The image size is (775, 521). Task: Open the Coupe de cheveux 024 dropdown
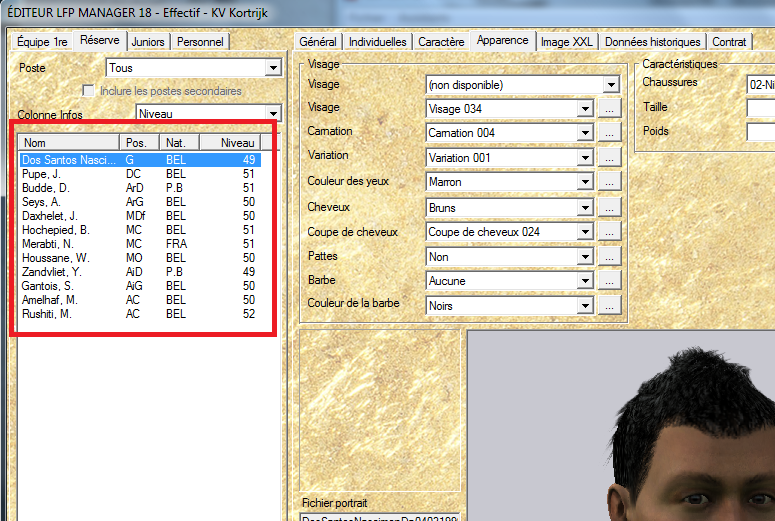[x=509, y=231]
